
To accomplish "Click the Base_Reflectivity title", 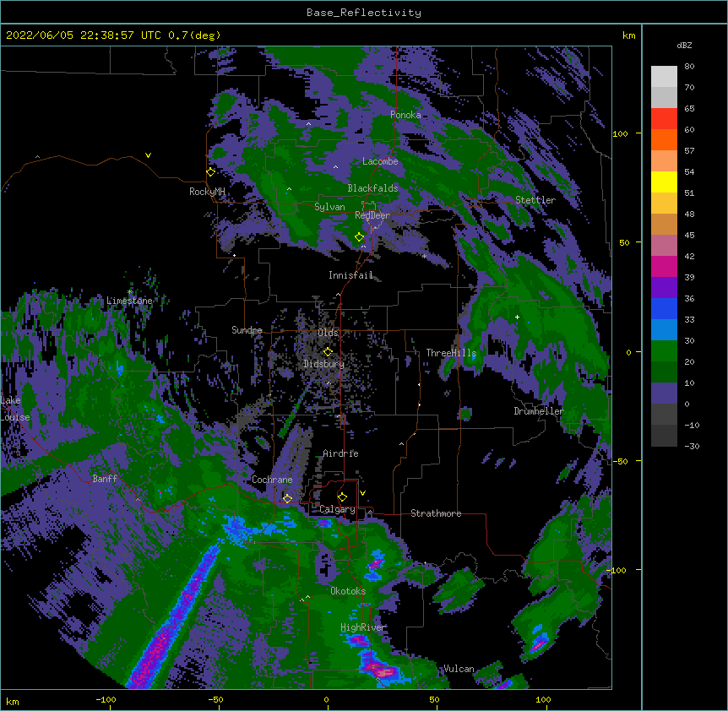I will click(x=364, y=13).
